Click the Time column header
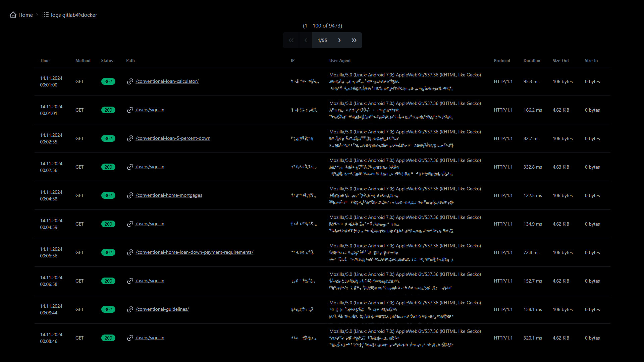 pyautogui.click(x=45, y=61)
